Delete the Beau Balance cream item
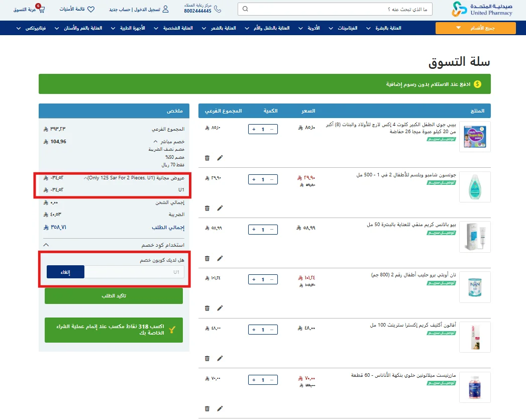 click(207, 258)
